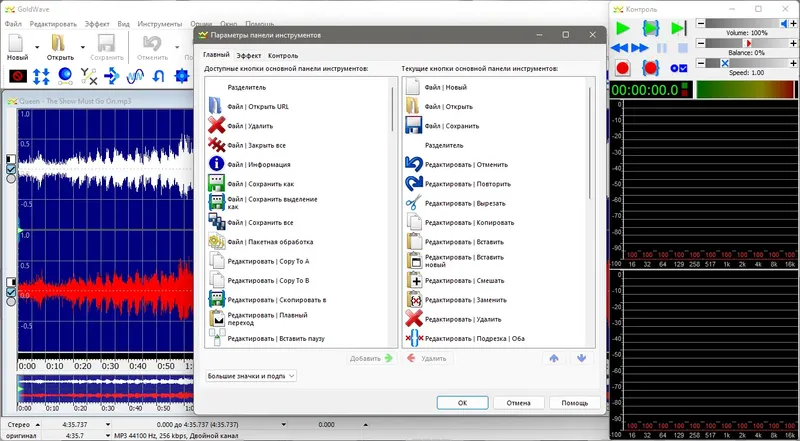Click the Balance slider in Контроль window
This screenshot has width=800, height=441.
pyautogui.click(x=747, y=43)
